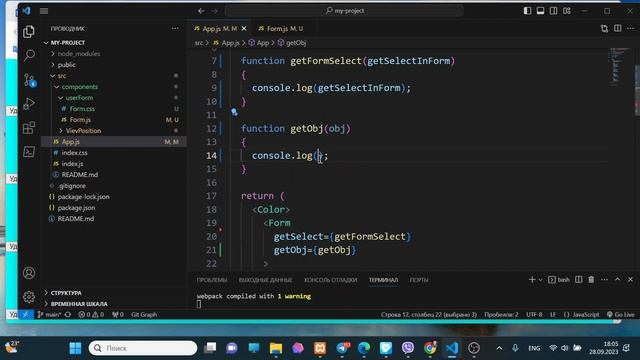Split the terminal
Viewport: 640px width, 360px height.
coord(578,280)
